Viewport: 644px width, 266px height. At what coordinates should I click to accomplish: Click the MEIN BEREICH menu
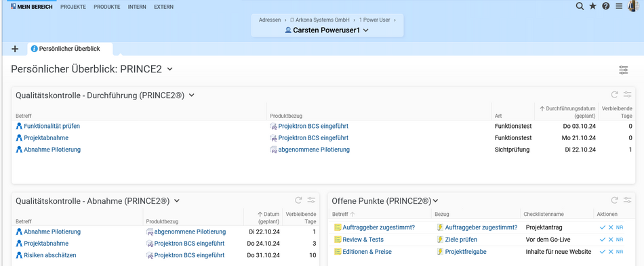pos(32,7)
